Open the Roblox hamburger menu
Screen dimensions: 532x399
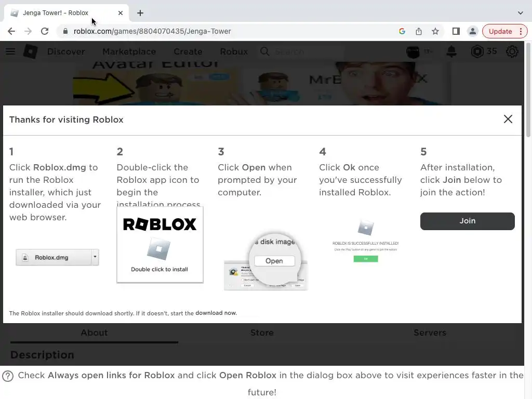10,51
